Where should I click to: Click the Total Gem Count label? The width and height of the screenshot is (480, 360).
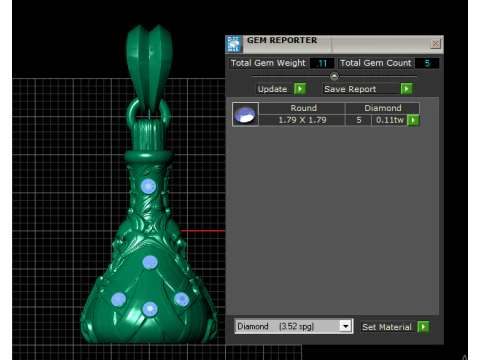[376, 63]
